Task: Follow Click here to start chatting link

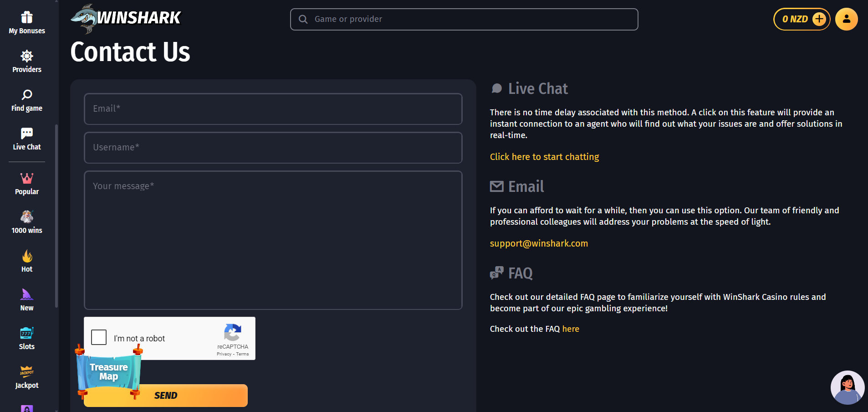Action: click(544, 157)
